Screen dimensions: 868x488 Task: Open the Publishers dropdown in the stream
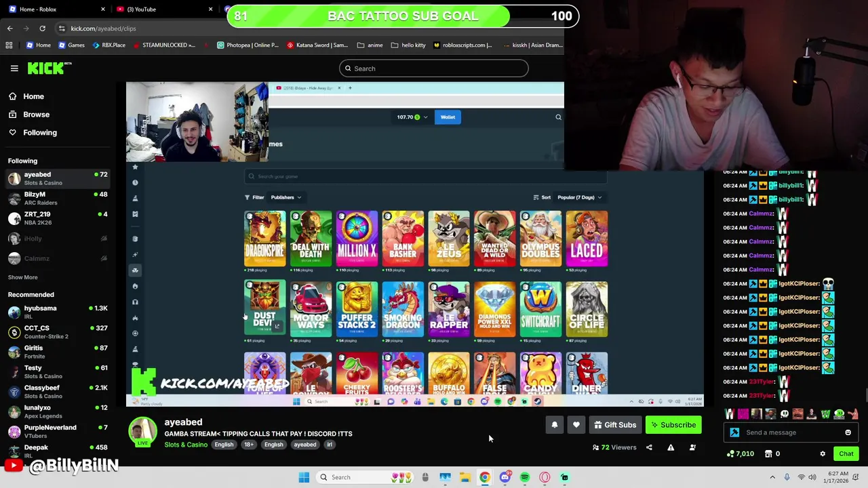point(285,197)
